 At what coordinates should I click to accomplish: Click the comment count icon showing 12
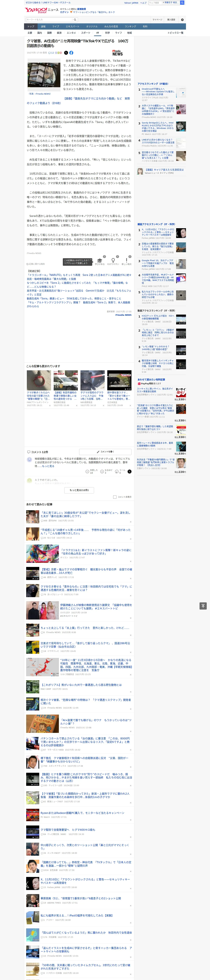51,53
